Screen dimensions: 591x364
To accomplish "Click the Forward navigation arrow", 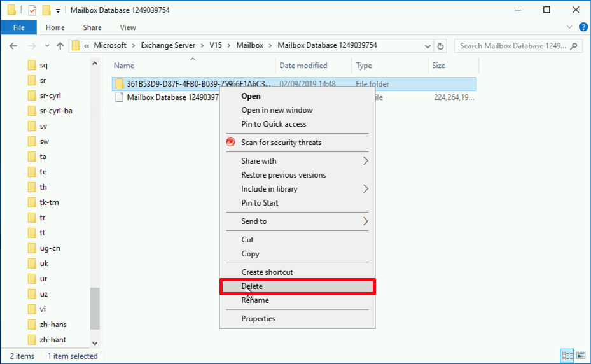I will coord(32,46).
